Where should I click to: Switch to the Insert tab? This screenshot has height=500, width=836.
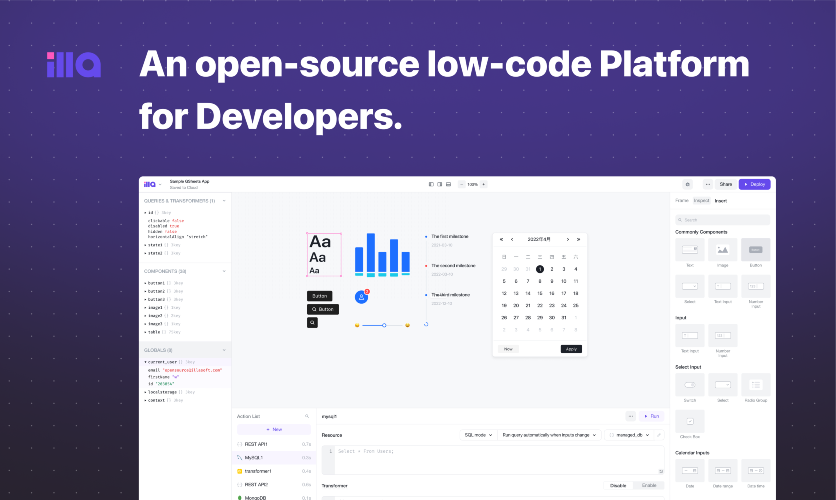tap(721, 201)
